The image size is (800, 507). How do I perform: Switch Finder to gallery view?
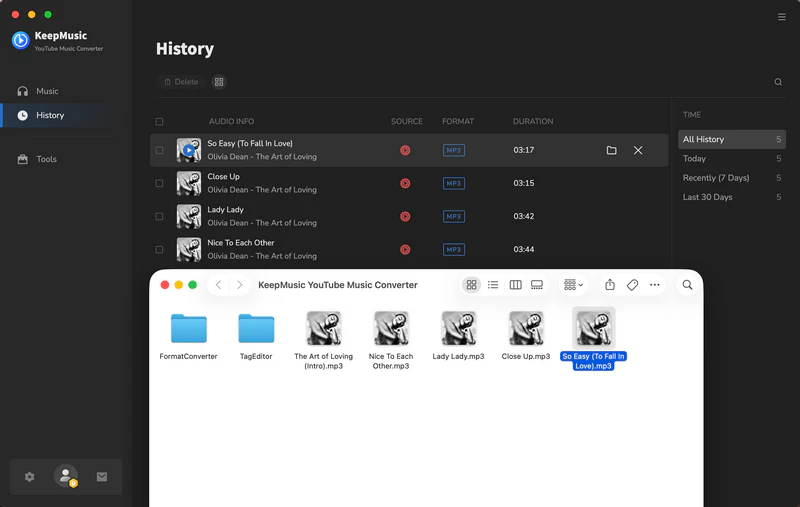click(x=537, y=285)
